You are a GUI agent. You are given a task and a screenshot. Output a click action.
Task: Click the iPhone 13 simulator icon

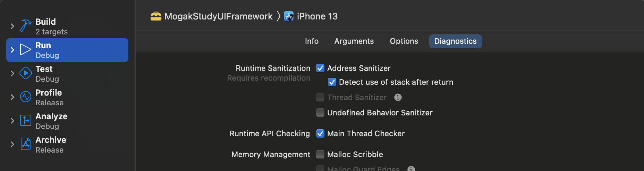click(x=289, y=16)
